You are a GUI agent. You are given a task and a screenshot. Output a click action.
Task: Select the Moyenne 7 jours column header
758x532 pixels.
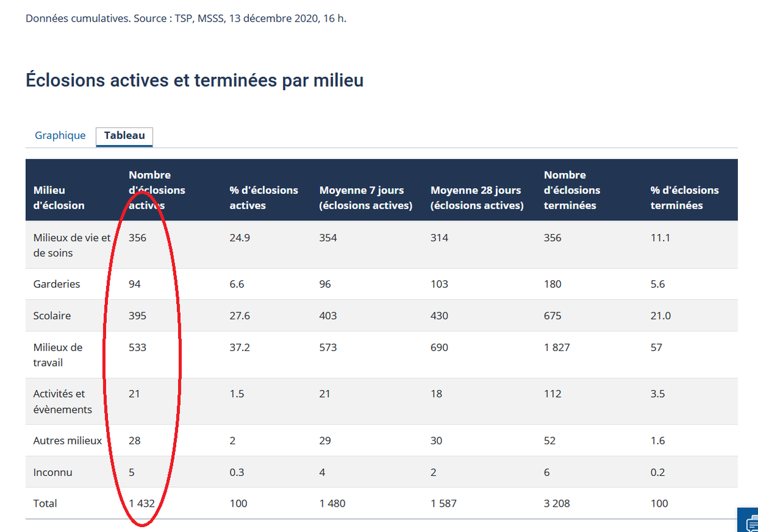(366, 198)
